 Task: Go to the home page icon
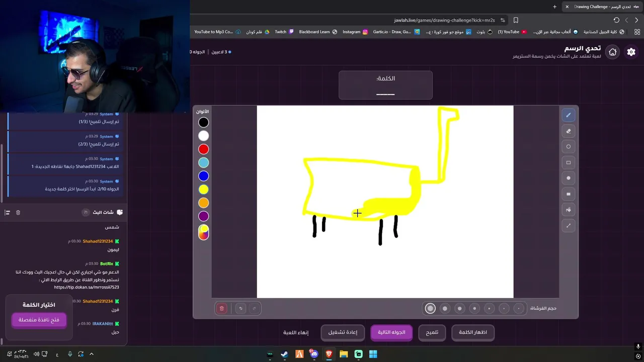pos(612,52)
